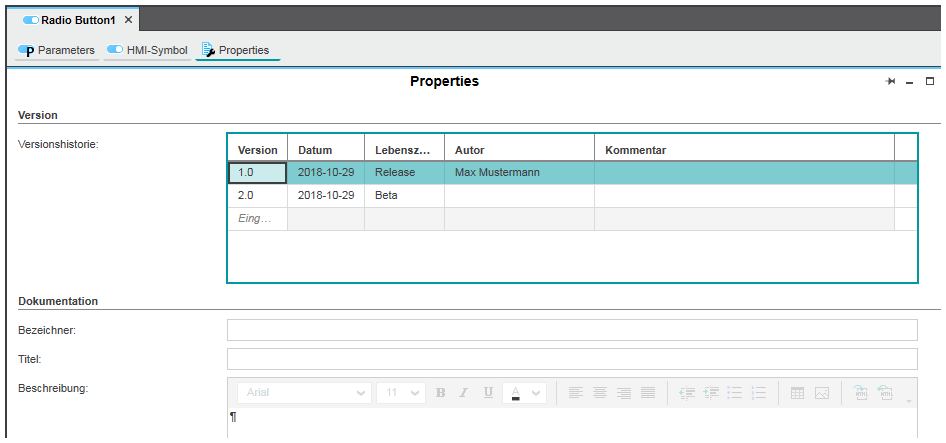
Task: Pin the Properties panel
Action: point(890,81)
